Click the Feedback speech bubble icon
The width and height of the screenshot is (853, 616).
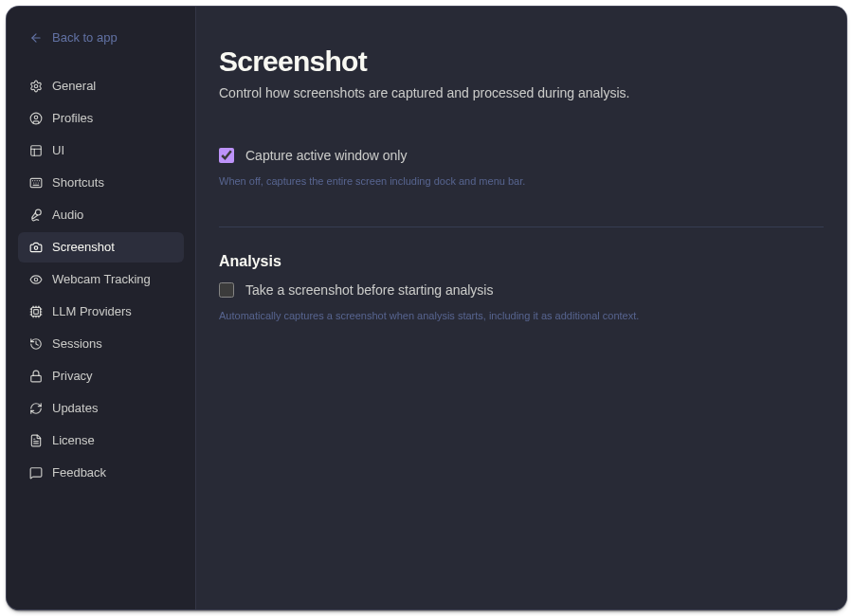click(36, 472)
